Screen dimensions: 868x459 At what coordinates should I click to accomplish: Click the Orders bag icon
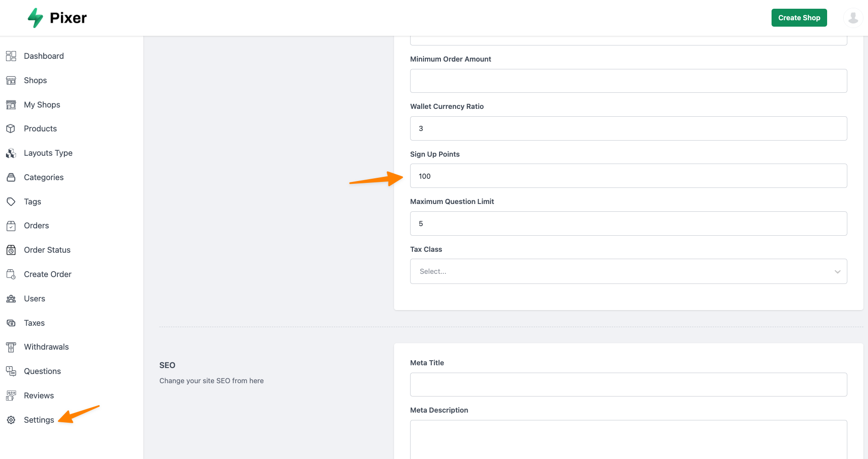tap(11, 226)
